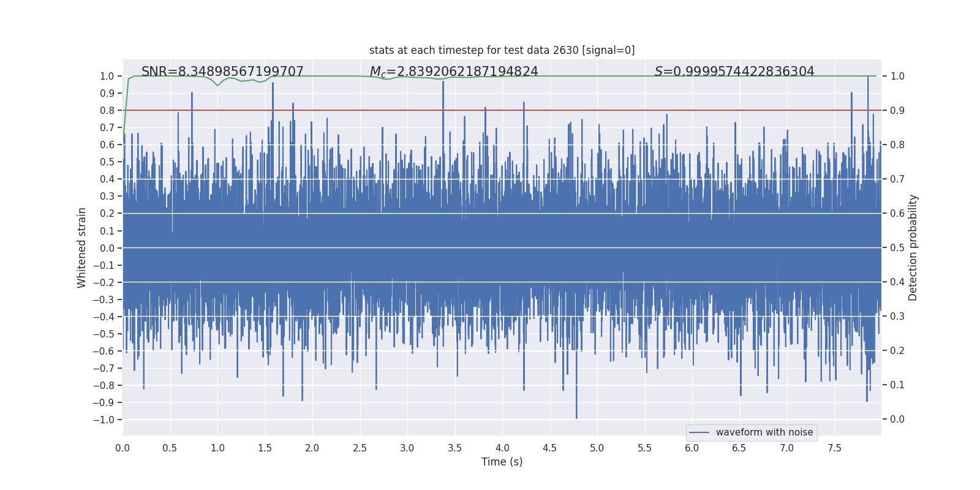Click the −1.0 tick on strain axis

pos(104,420)
